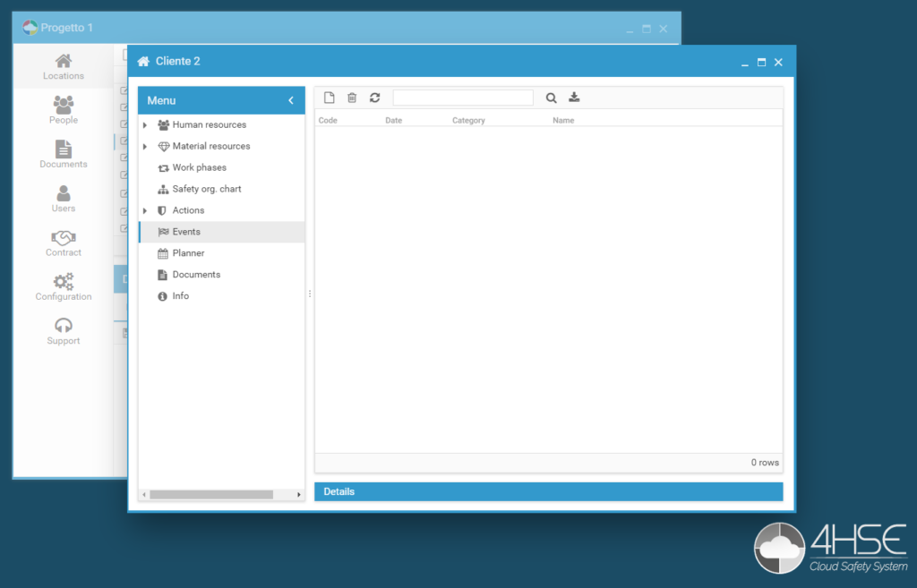
Task: Maximize the Cliente 2 window
Action: coord(761,62)
